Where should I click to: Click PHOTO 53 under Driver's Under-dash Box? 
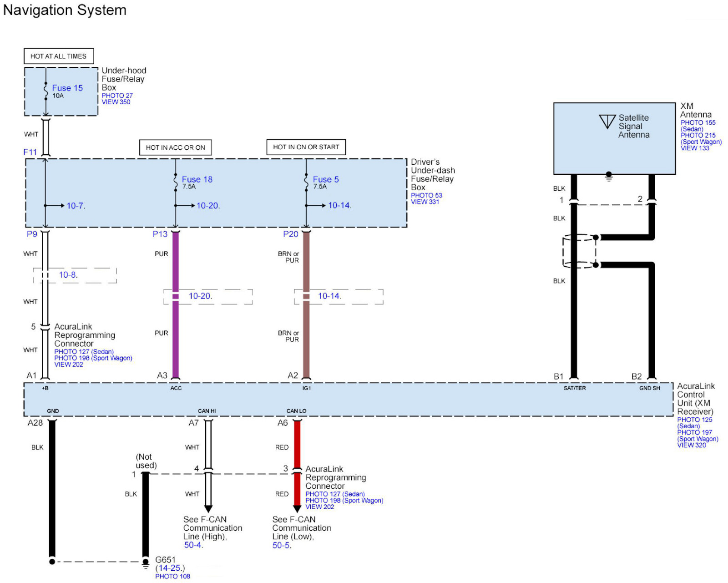pyautogui.click(x=426, y=195)
